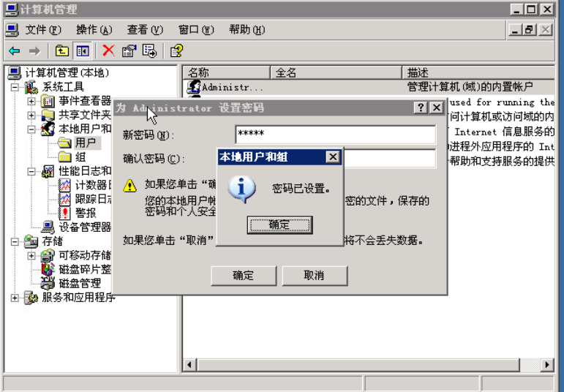Collapse the 系统工具 tree node
The width and height of the screenshot is (564, 392).
click(x=15, y=87)
